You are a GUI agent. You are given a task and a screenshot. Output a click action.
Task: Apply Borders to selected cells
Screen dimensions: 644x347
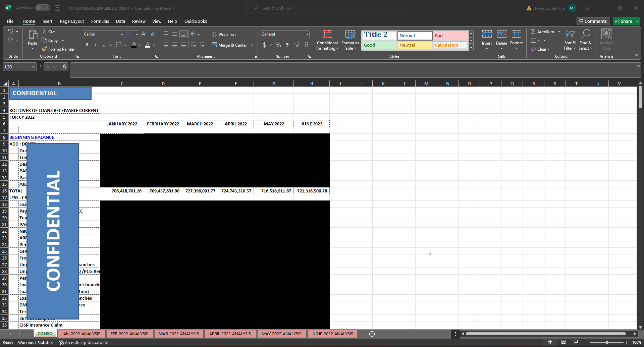(119, 45)
